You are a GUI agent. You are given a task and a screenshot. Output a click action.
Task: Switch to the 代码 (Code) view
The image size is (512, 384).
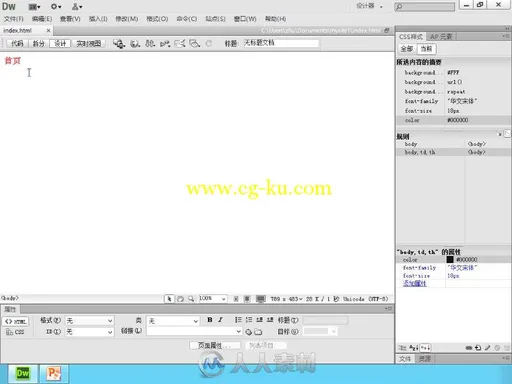(17, 43)
